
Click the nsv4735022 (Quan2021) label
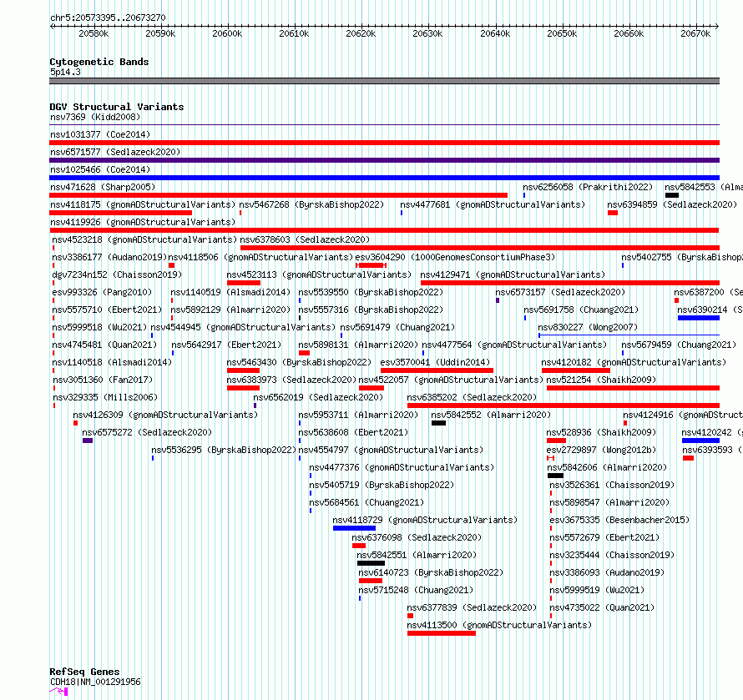click(602, 607)
